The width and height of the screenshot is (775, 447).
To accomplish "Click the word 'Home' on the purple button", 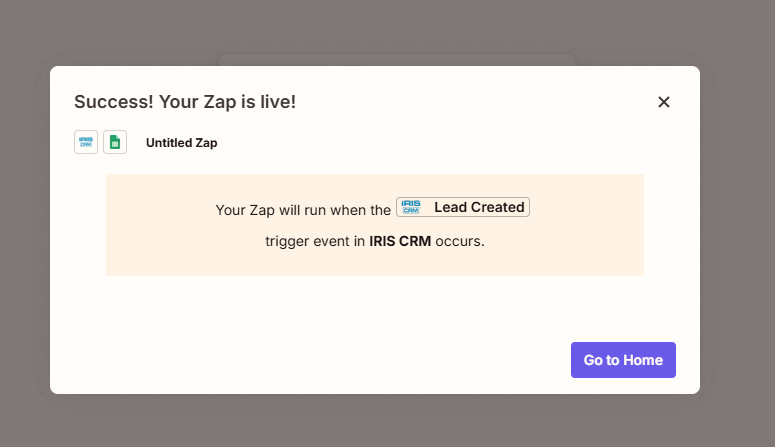I will [643, 360].
